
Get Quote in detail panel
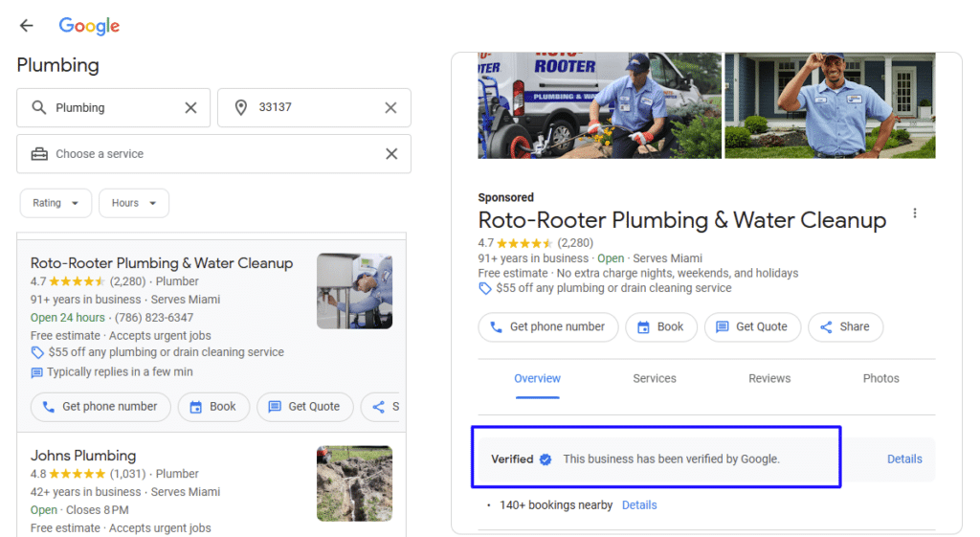752,327
